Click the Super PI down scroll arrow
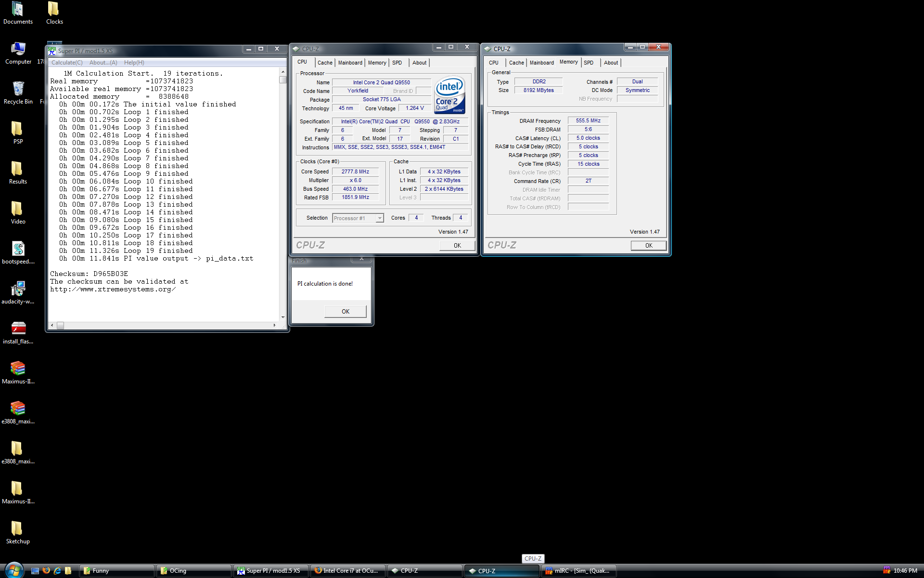Viewport: 924px width, 578px height. (282, 317)
